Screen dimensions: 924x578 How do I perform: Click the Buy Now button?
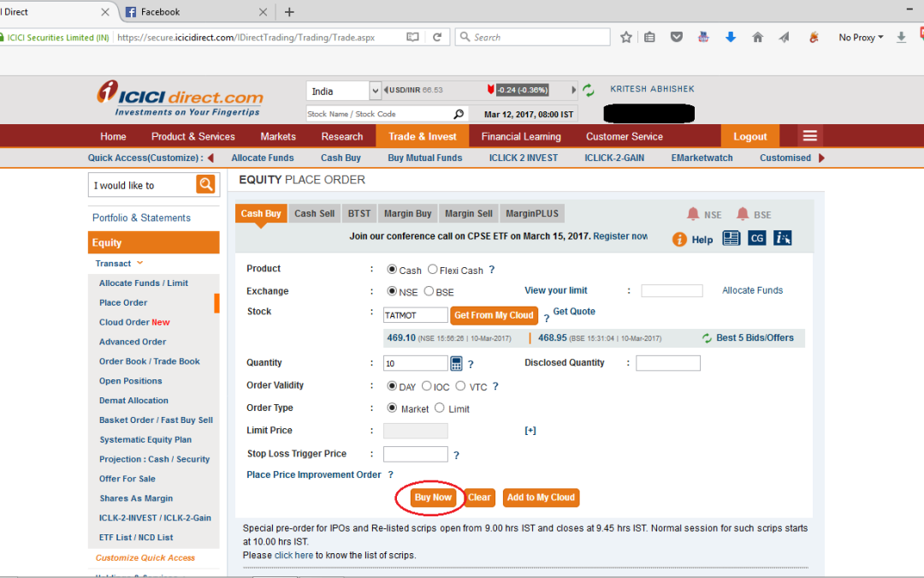tap(433, 498)
